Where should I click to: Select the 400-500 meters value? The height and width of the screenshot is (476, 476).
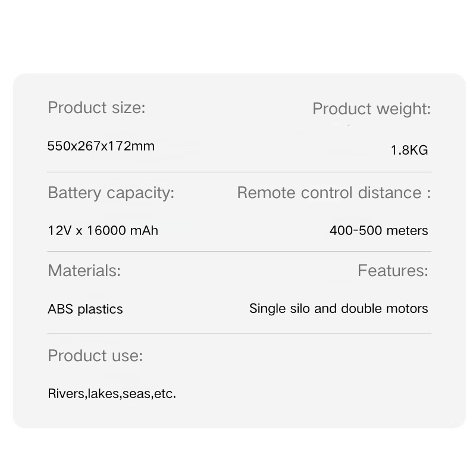(379, 230)
